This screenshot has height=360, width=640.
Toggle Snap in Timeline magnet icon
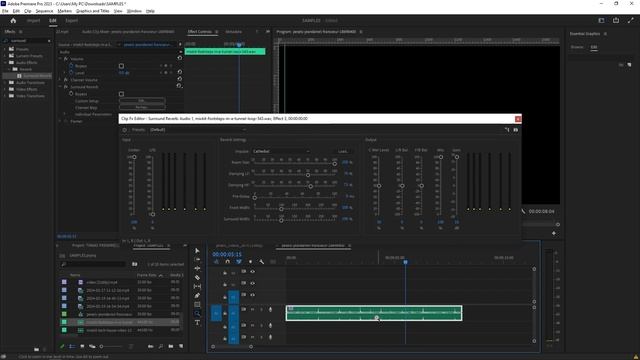(x=227, y=262)
